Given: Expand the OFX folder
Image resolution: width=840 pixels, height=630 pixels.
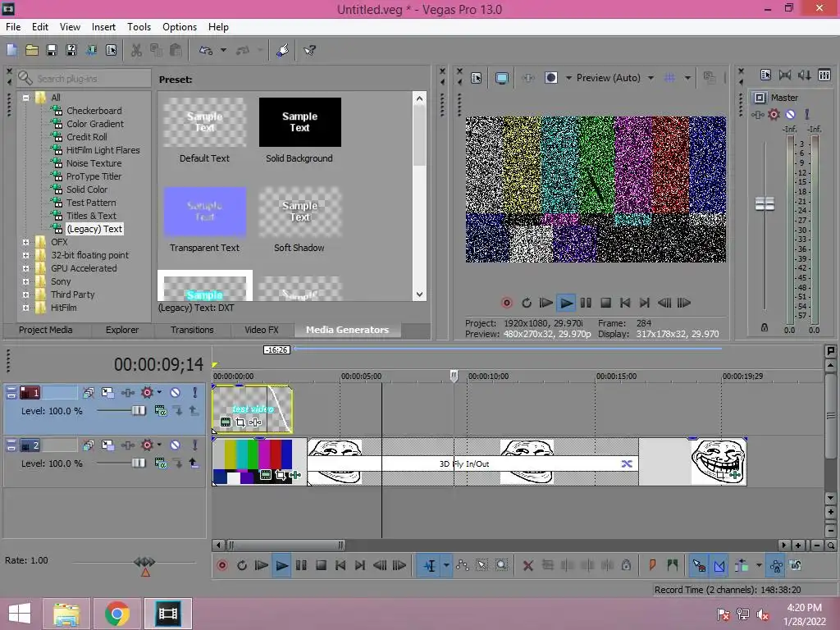Looking at the screenshot, I should pos(25,242).
